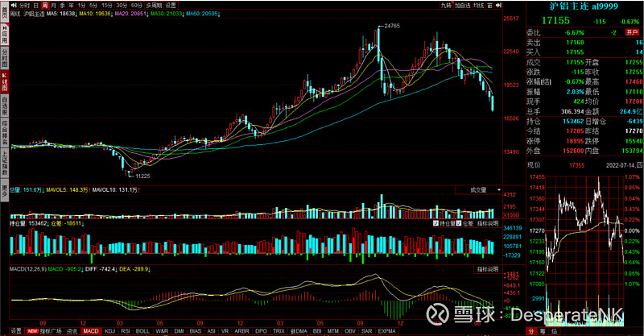Open the 首页 sidebar tab
Screen dimensions: 644x336
click(x=4, y=15)
